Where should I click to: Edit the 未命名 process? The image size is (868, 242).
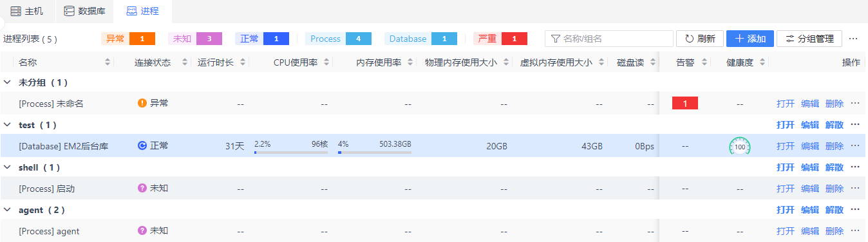point(810,104)
